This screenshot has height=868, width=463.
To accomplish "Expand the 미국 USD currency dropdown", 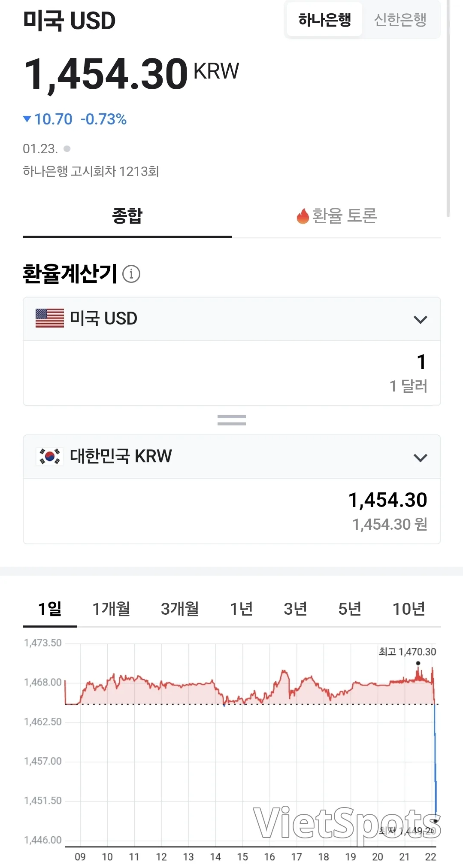I will tap(232, 319).
